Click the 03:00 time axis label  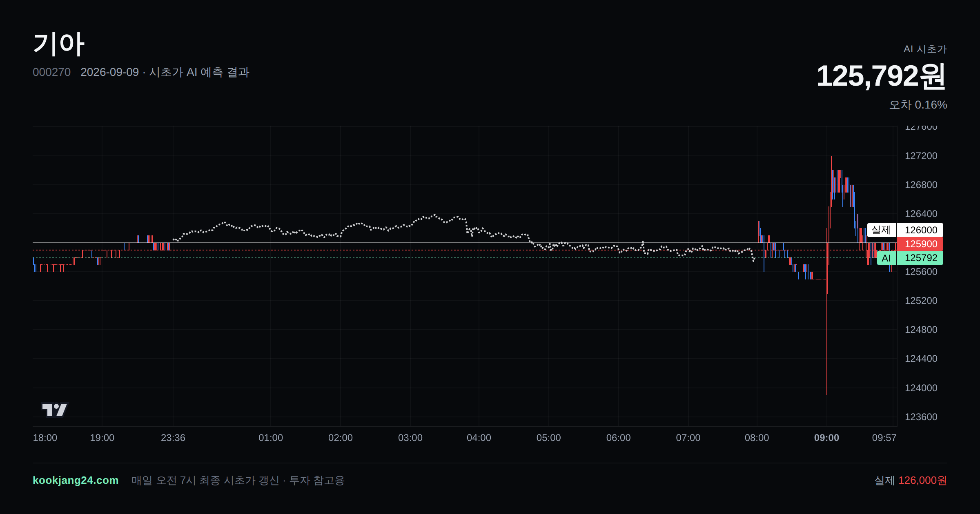pyautogui.click(x=410, y=438)
